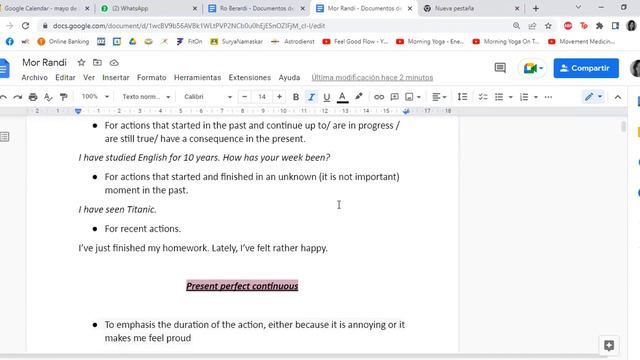640x360 pixels.
Task: Star the Mor Randi document
Action: click(81, 63)
